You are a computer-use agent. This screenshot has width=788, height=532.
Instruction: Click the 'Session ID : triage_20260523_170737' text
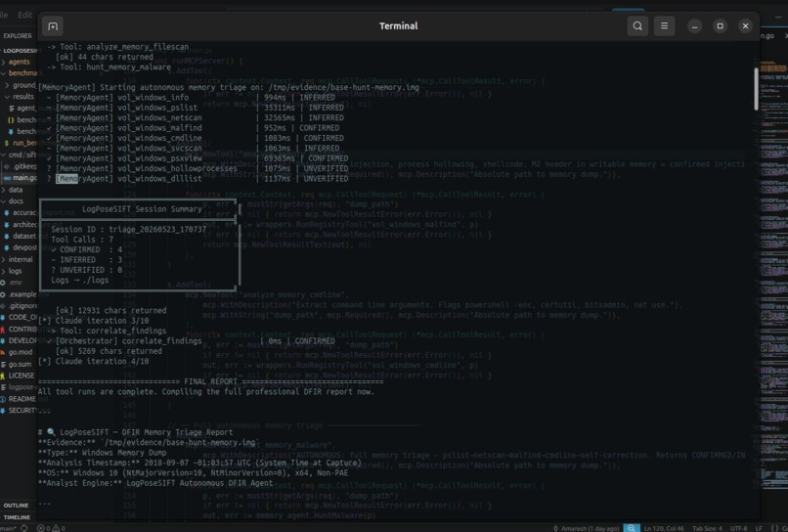click(129, 229)
